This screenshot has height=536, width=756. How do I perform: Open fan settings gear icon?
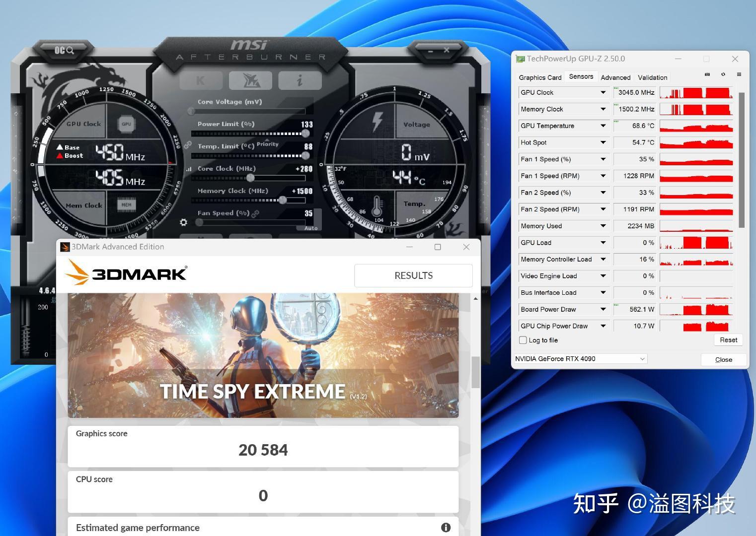183,222
